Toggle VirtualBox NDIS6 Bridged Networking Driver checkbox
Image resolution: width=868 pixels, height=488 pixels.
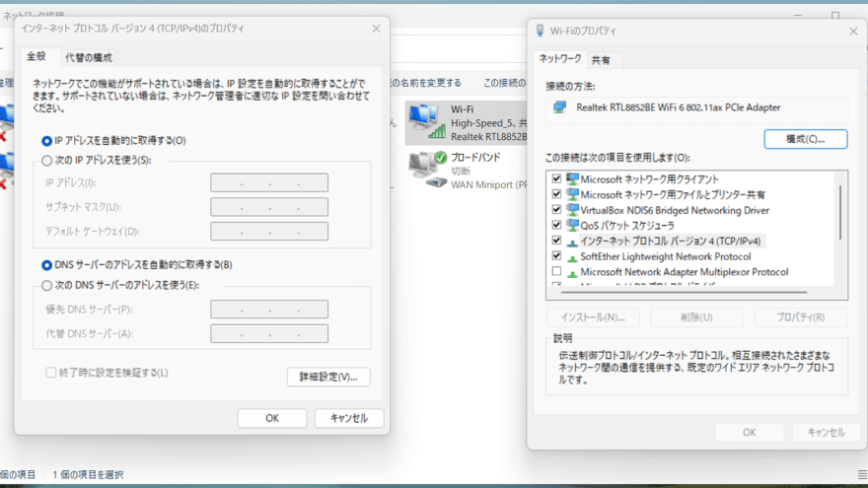[556, 210]
